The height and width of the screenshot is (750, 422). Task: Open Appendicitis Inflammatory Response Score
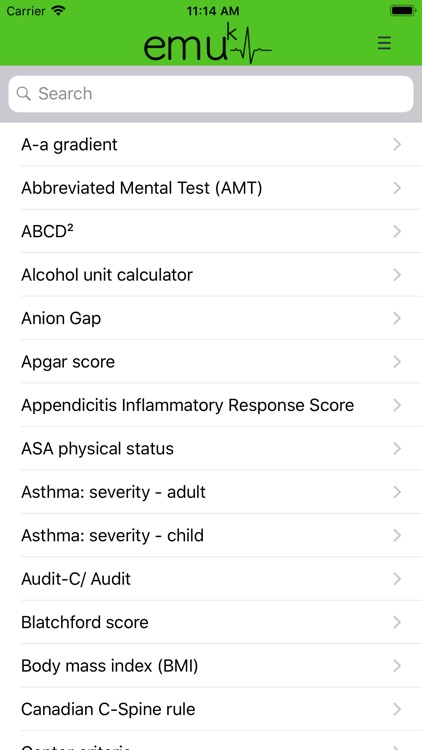211,405
